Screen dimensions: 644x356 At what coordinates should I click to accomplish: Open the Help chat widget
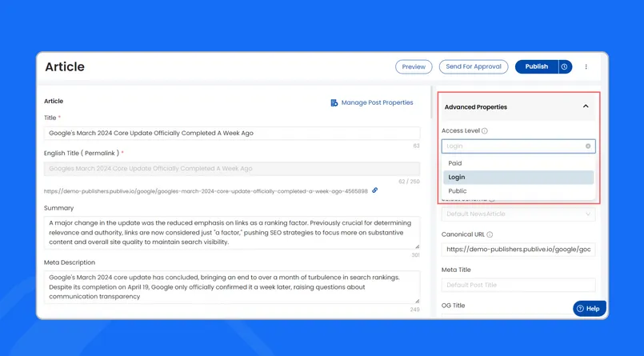click(590, 308)
